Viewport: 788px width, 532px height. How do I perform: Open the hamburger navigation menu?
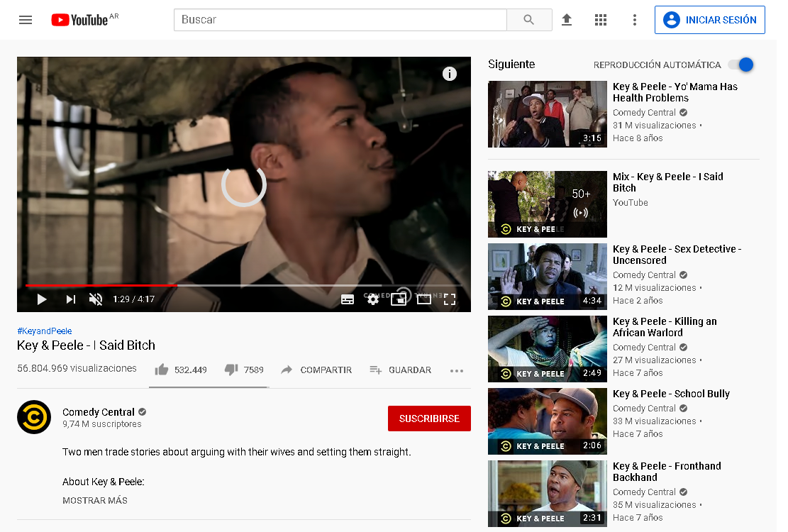(26, 20)
